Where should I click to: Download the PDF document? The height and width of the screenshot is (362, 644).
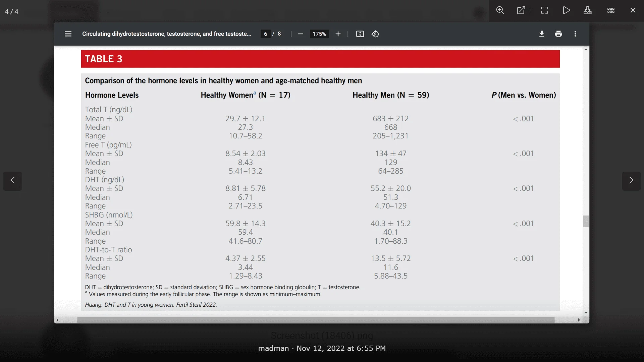coord(542,34)
